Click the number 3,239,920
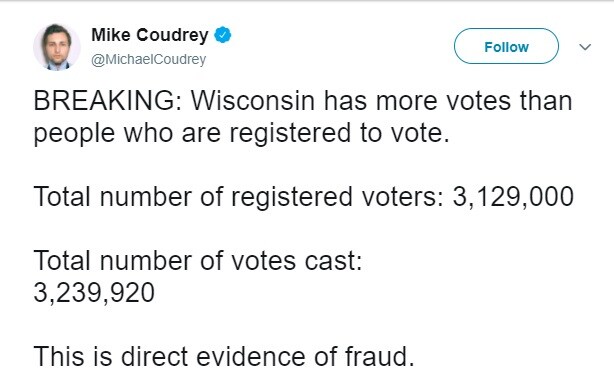This screenshot has width=614, height=373. click(x=94, y=293)
